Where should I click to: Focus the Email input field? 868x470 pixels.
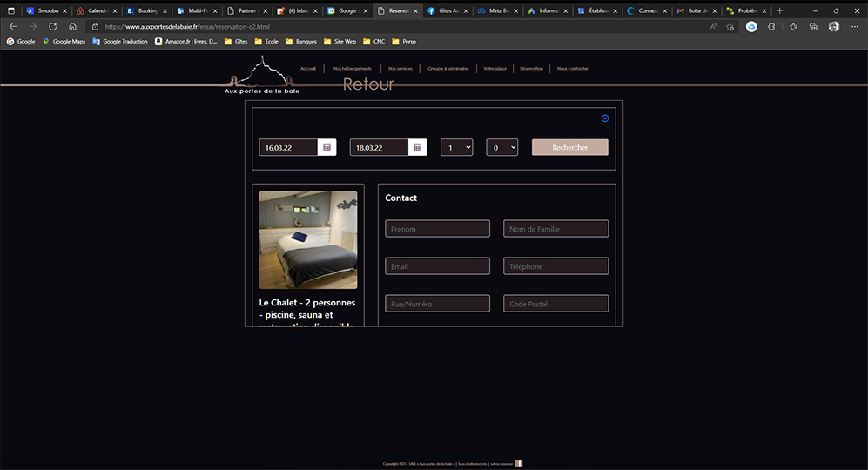pyautogui.click(x=437, y=266)
